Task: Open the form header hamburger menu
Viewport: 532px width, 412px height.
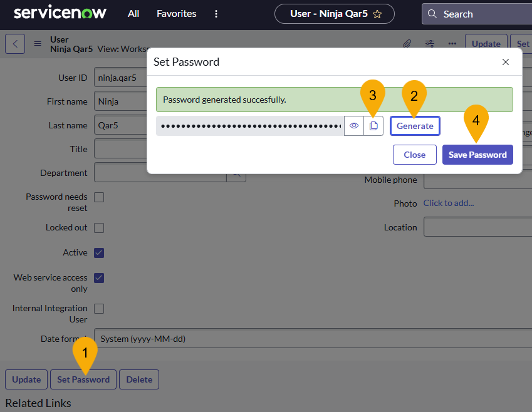Action: [x=37, y=43]
